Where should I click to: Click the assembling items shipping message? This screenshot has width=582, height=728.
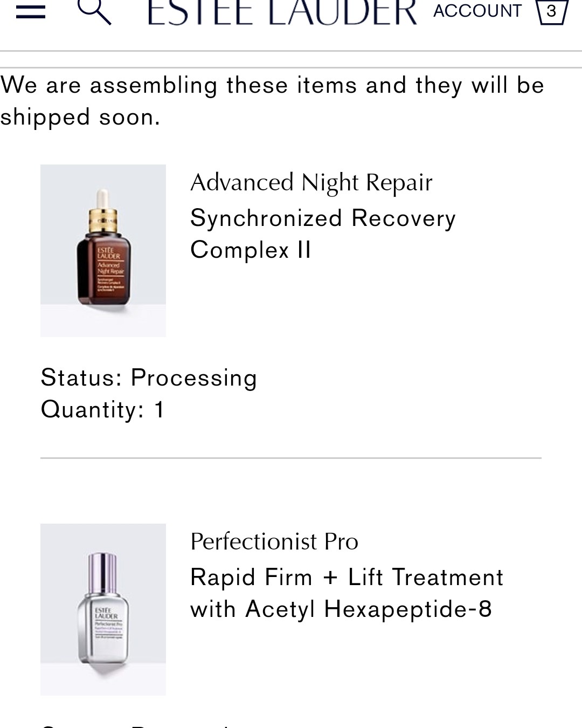(x=272, y=101)
